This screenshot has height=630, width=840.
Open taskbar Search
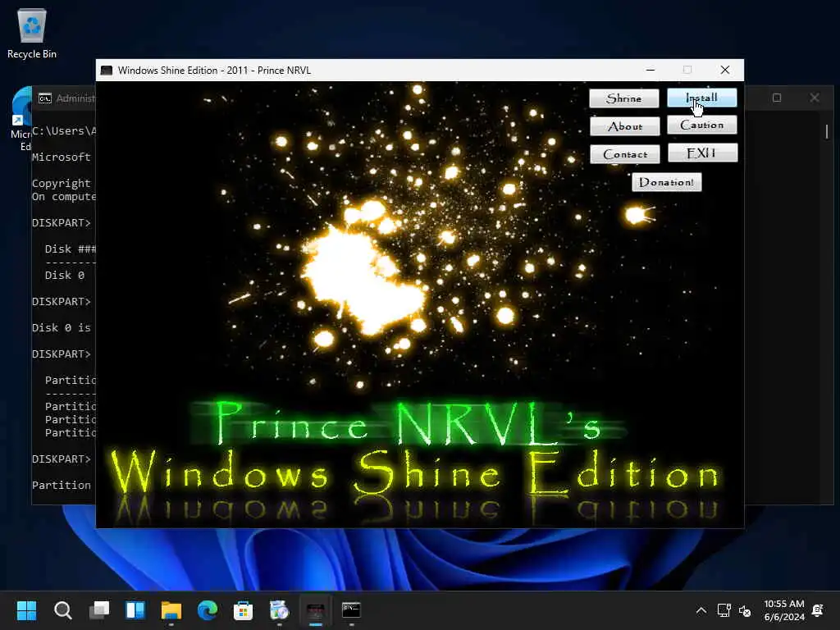point(62,610)
